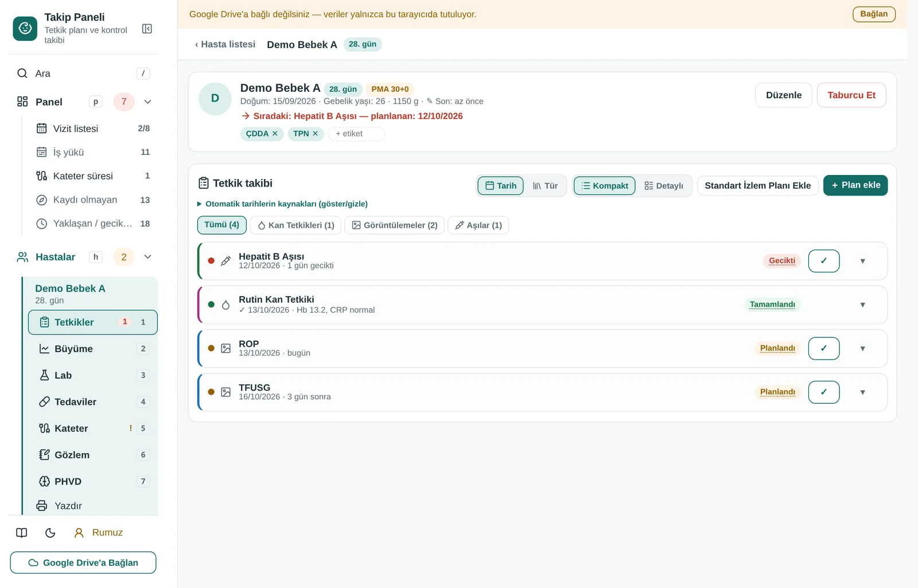Open the Ara search field

point(83,73)
